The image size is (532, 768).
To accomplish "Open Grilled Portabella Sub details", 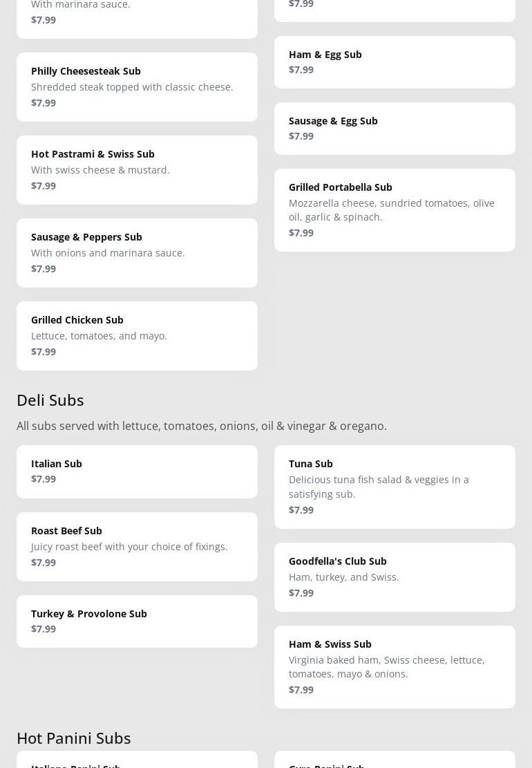I will [395, 210].
